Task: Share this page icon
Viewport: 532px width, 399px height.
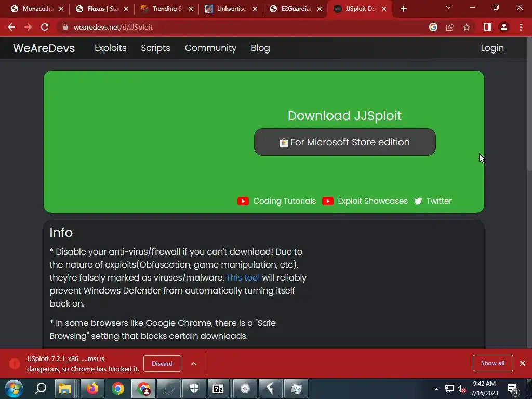Action: (x=450, y=27)
